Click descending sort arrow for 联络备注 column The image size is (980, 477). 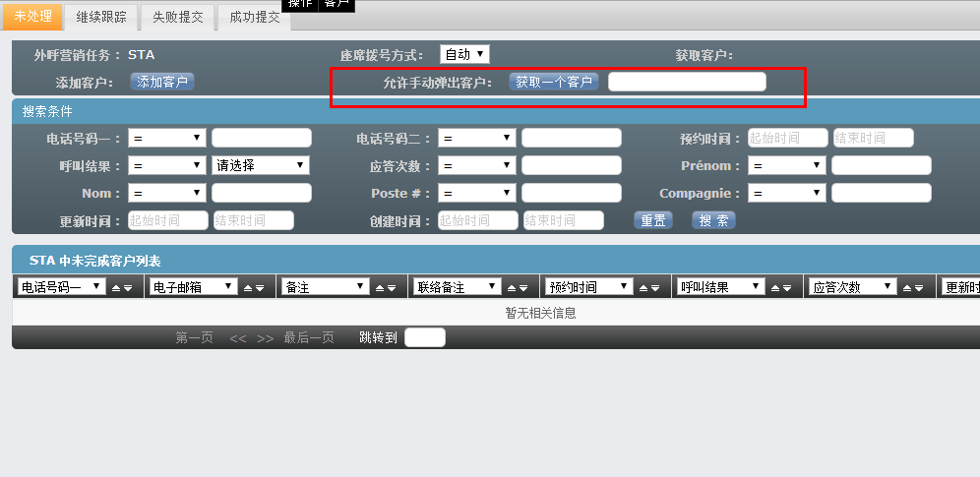pyautogui.click(x=524, y=288)
